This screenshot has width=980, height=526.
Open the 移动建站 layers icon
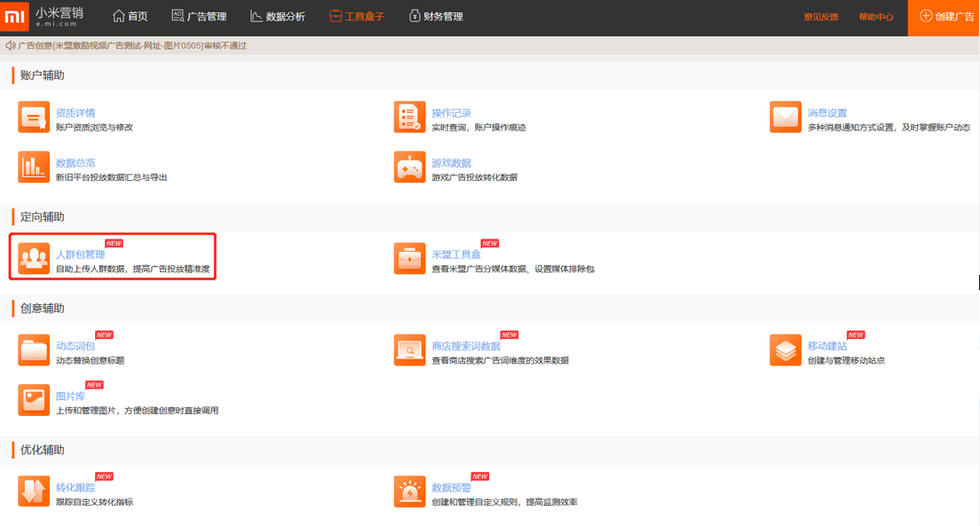coord(785,350)
